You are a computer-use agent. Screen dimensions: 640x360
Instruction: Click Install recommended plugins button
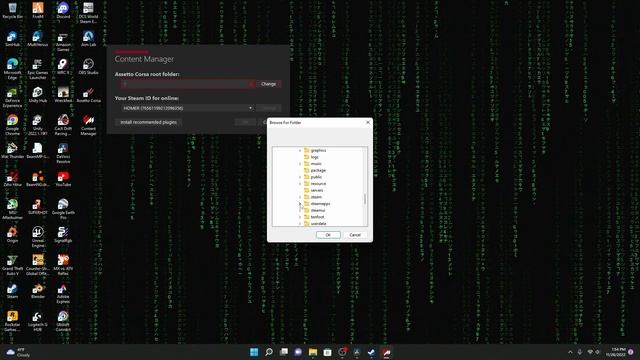click(x=149, y=122)
